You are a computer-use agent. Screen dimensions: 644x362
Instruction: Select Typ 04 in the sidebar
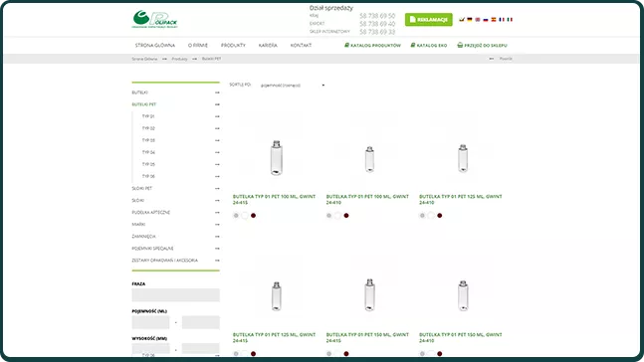point(148,152)
